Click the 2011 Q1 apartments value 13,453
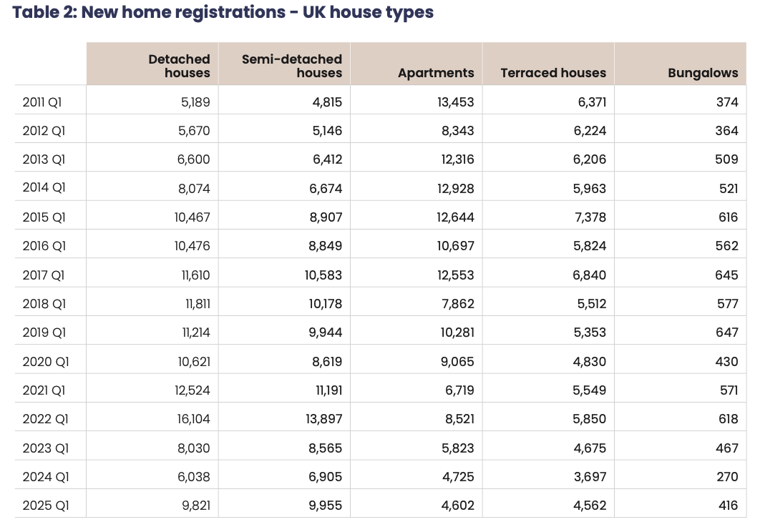The image size is (760, 532). point(456,102)
